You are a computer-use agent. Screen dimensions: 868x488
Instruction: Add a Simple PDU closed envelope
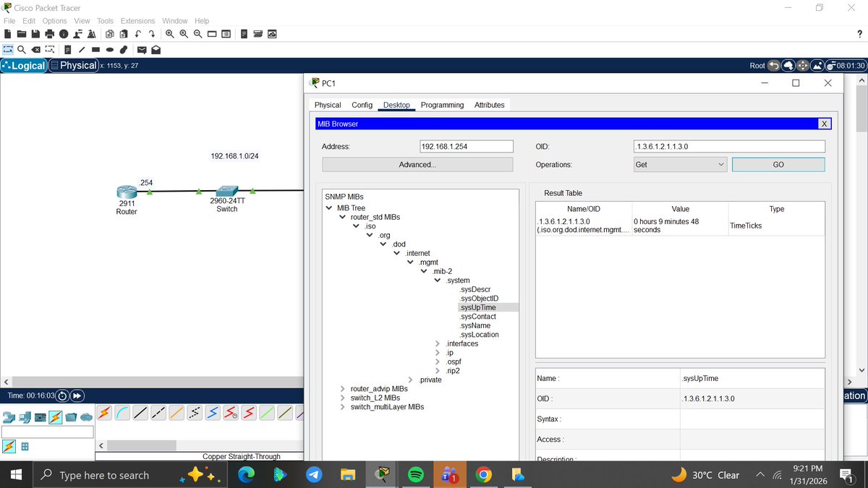point(142,49)
